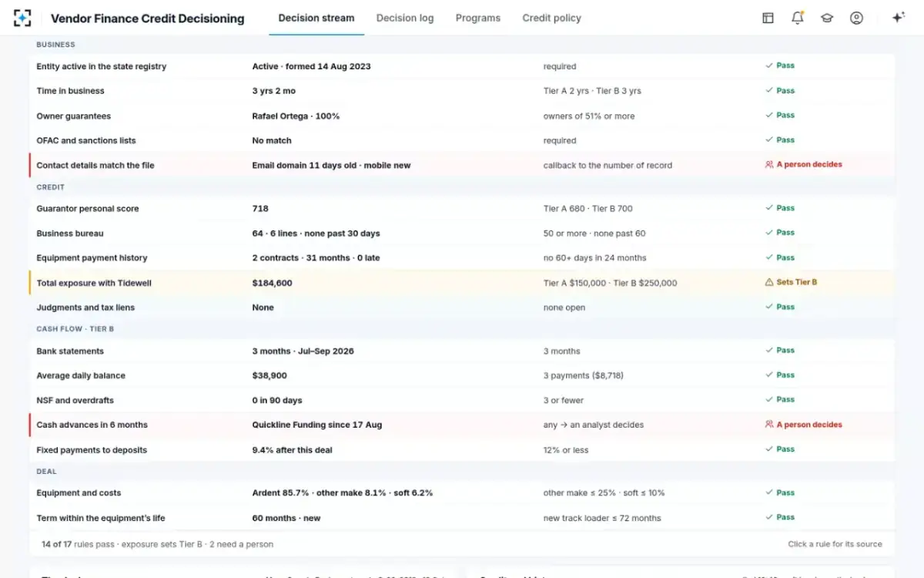Viewport: 924px width, 578px height.
Task: Click the balance value $38,900
Action: click(x=269, y=375)
